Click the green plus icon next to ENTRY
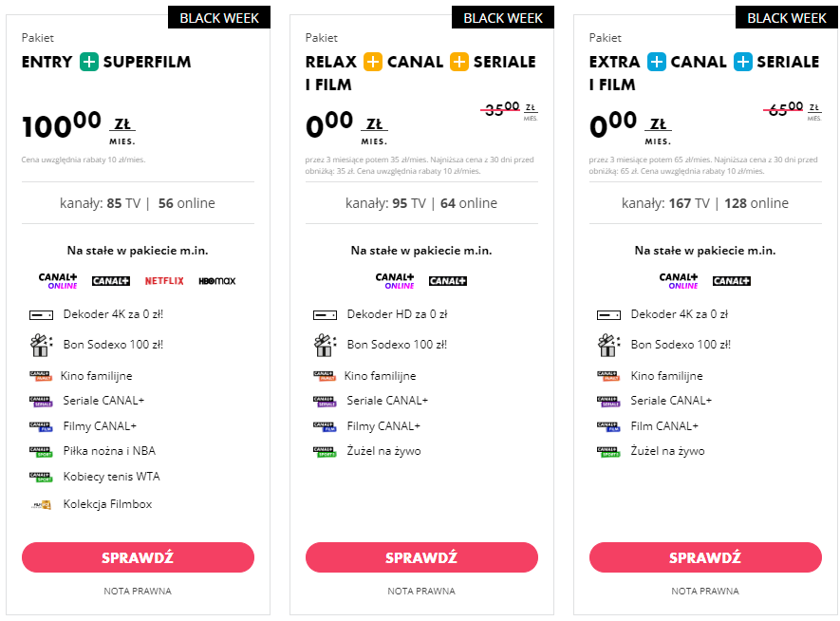The width and height of the screenshot is (840, 621). [x=89, y=62]
